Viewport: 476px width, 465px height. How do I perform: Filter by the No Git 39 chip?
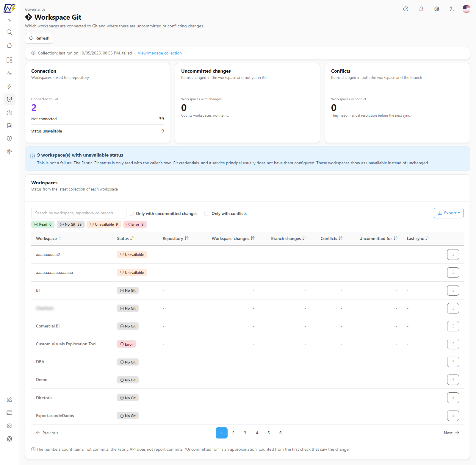point(71,224)
